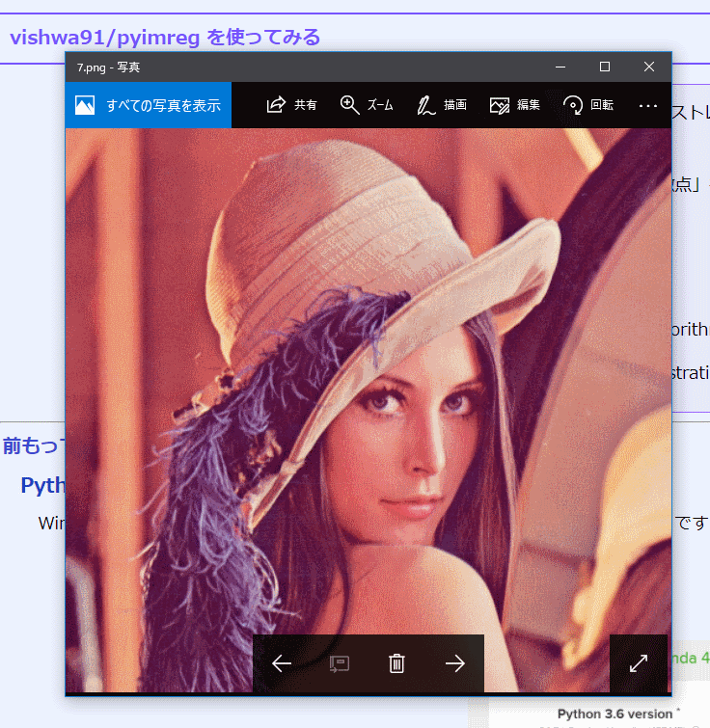The height and width of the screenshot is (728, 710).
Task: Go to previous photo with left arrow
Action: pos(282,663)
